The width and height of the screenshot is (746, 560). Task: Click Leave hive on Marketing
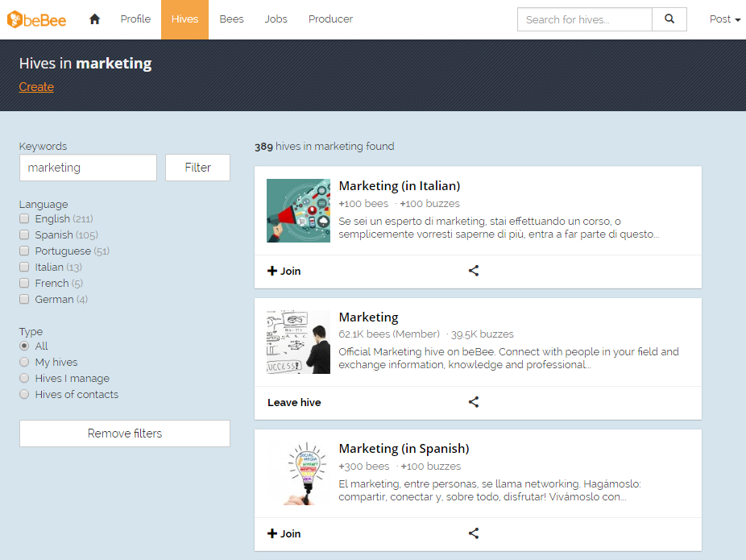tap(294, 403)
